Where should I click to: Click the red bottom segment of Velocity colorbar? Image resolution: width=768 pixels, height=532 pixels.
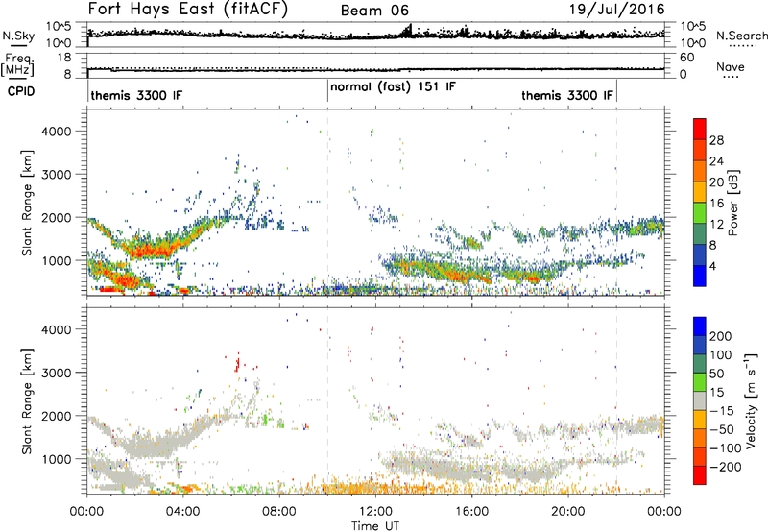pyautogui.click(x=700, y=475)
